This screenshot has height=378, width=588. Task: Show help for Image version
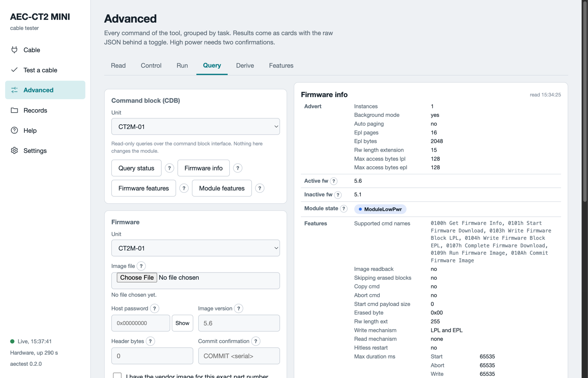tap(239, 308)
